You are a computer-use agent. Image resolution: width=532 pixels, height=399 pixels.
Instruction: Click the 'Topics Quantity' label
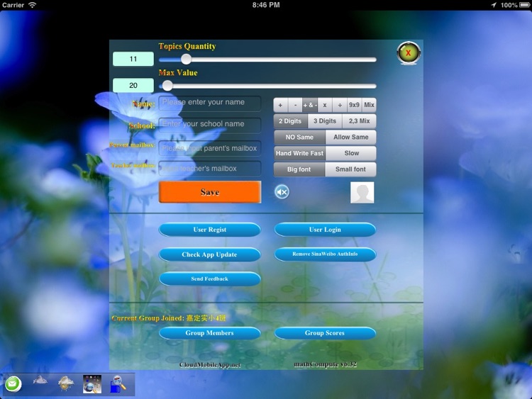(187, 47)
